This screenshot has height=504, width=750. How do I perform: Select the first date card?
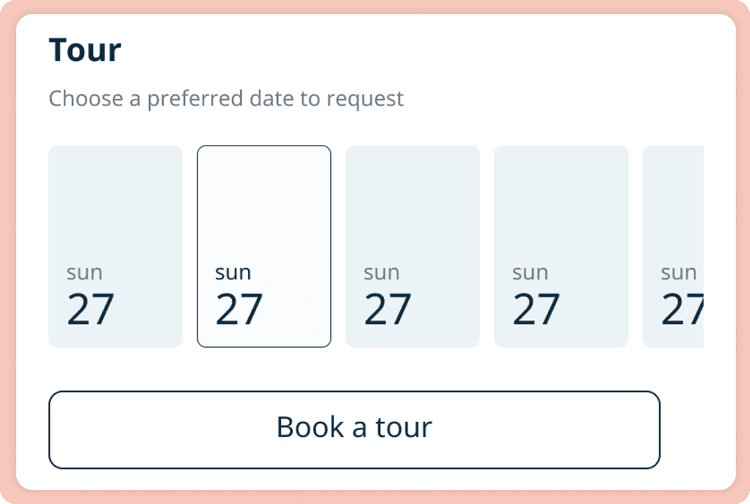click(x=115, y=246)
